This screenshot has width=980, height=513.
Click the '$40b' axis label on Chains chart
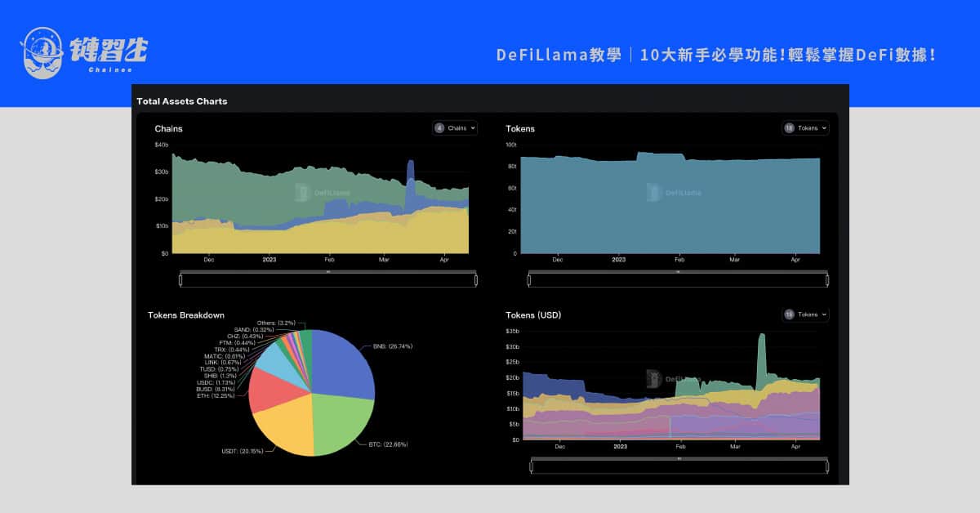pos(161,145)
